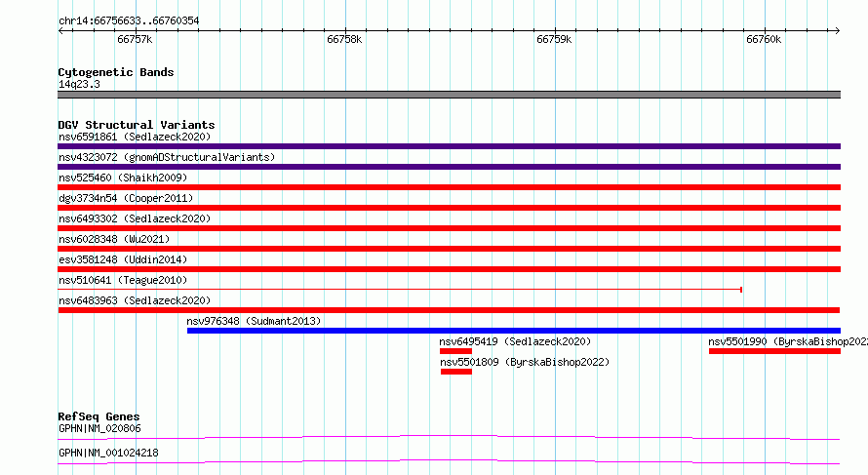Click the 66758k ruler label

point(344,39)
